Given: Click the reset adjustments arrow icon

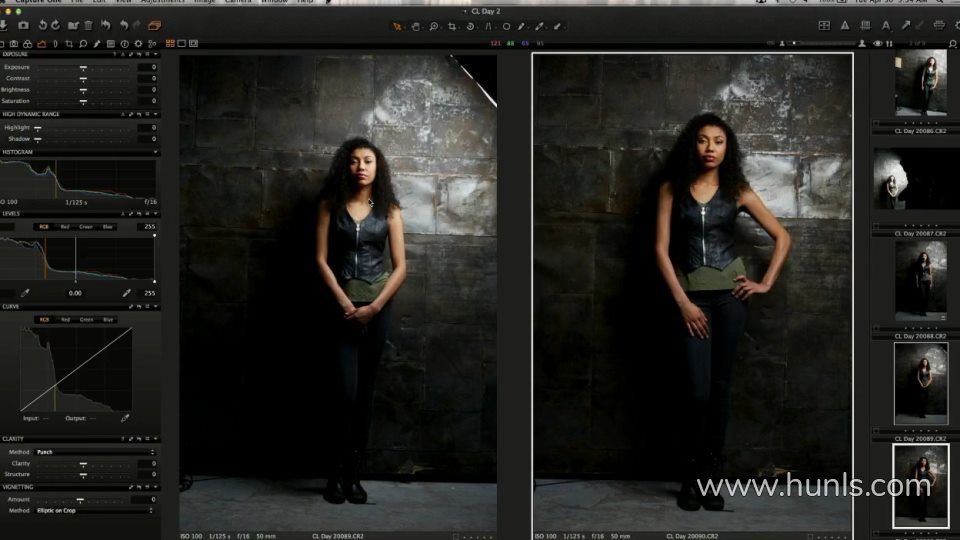Looking at the screenshot, I should tap(105, 25).
